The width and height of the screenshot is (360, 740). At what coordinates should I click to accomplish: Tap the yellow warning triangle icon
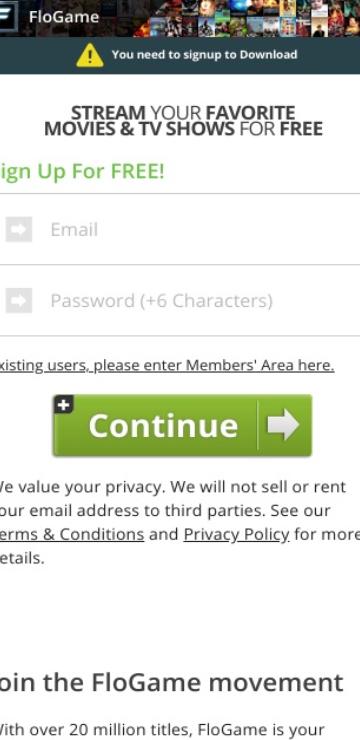90,55
